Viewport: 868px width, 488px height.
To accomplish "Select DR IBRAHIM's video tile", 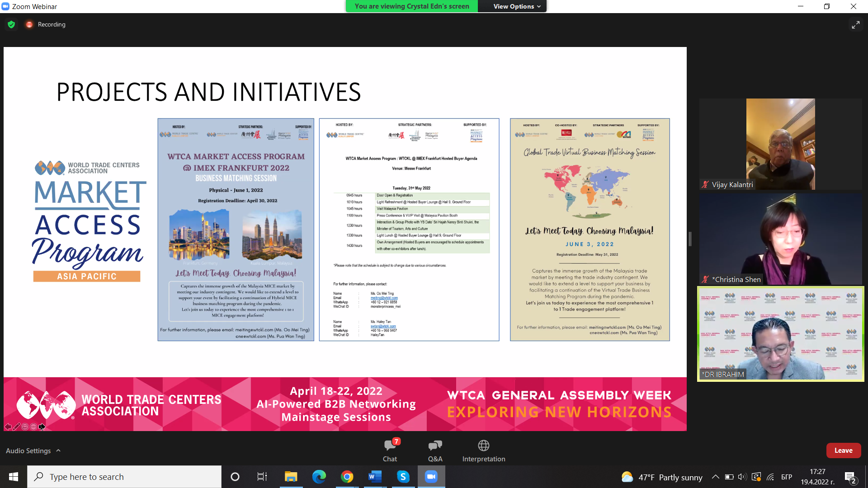I will coord(780,334).
